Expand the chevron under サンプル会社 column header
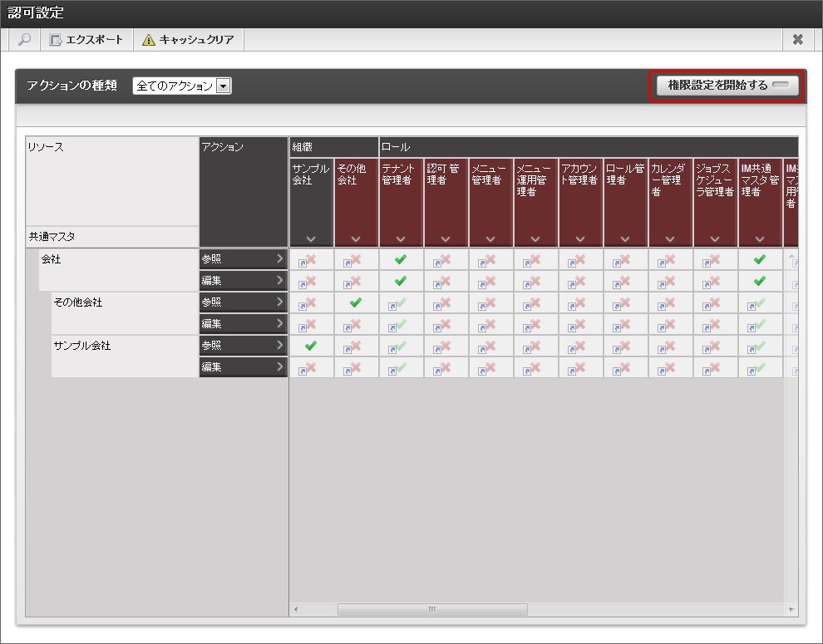Image resolution: width=823 pixels, height=644 pixels. 311,239
